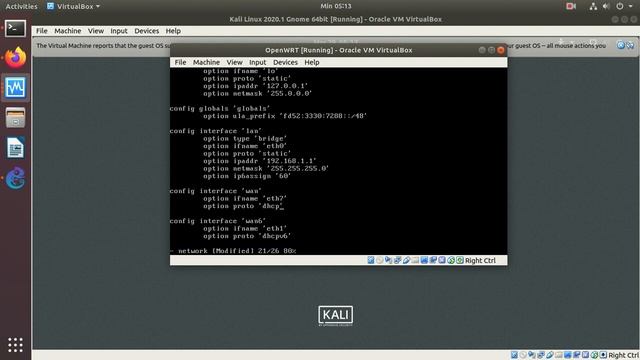
Task: Open the Files drawer icon in dock
Action: click(x=15, y=118)
